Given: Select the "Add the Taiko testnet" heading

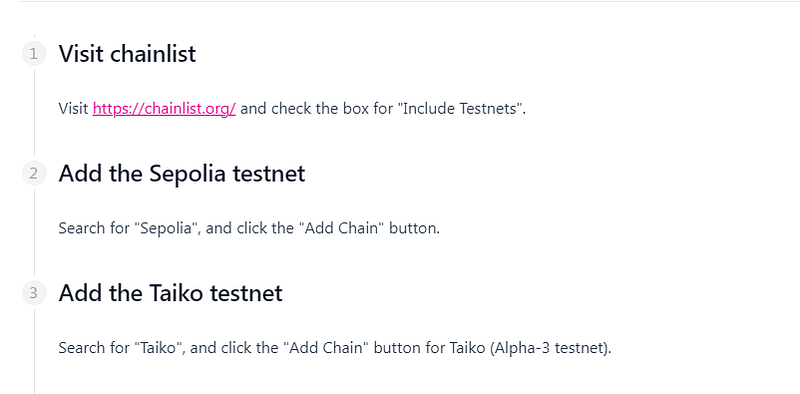Looking at the screenshot, I should click(170, 293).
